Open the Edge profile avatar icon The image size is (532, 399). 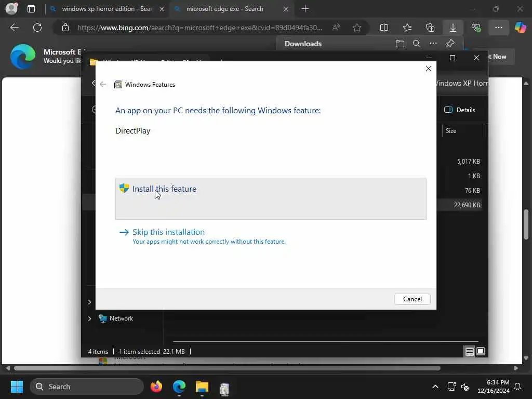tap(11, 8)
